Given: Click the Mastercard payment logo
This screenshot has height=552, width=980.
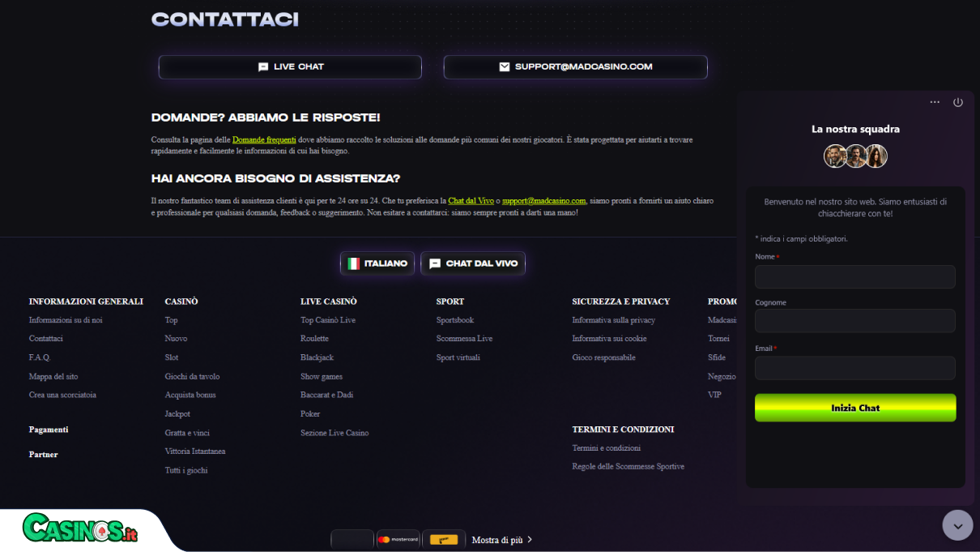Looking at the screenshot, I should [398, 539].
